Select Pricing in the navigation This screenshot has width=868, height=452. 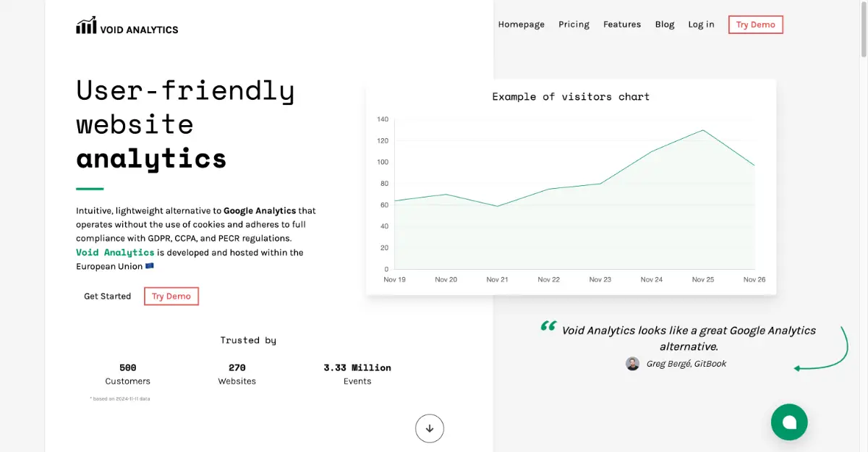pyautogui.click(x=574, y=24)
